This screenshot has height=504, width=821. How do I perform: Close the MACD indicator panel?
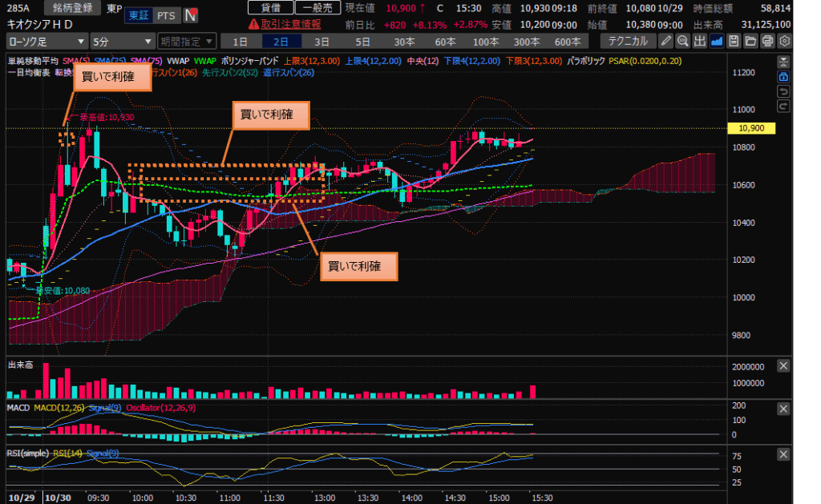point(783,409)
